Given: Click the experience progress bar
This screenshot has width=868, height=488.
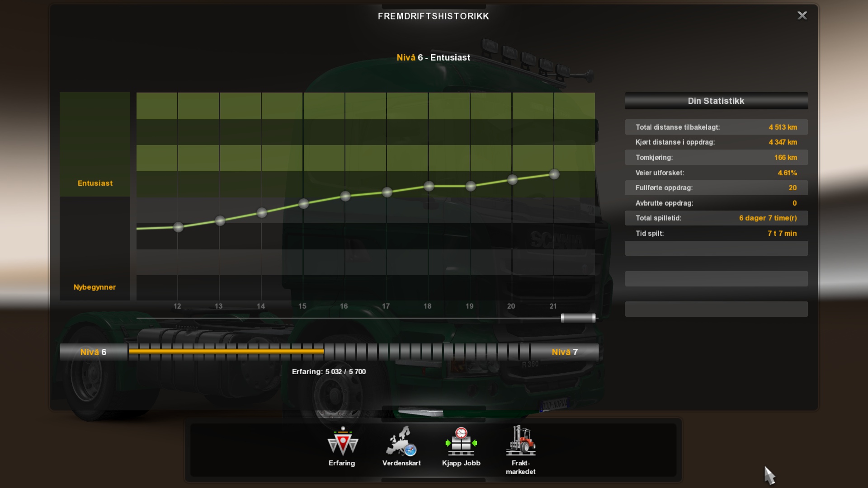Looking at the screenshot, I should (329, 352).
